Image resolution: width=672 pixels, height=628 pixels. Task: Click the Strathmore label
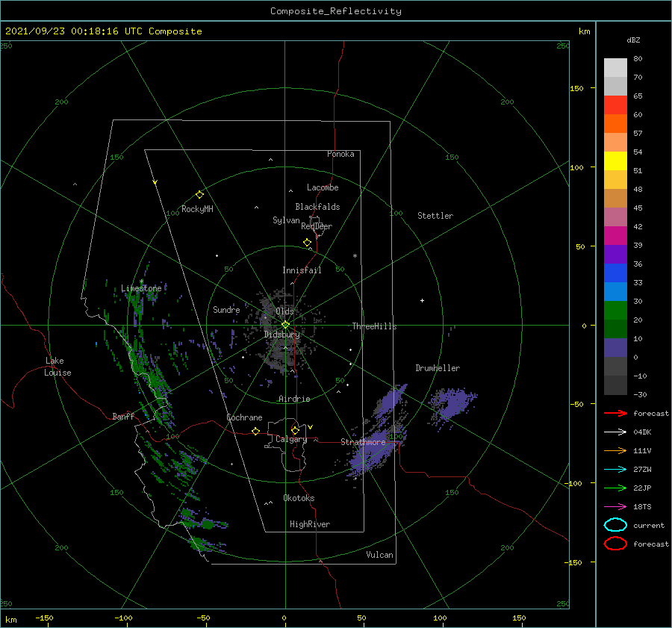click(x=363, y=442)
